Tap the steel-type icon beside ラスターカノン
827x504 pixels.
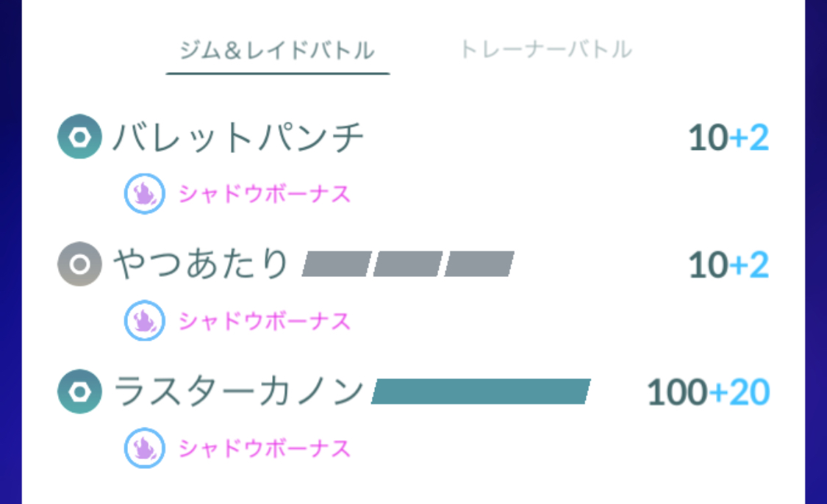[79, 392]
